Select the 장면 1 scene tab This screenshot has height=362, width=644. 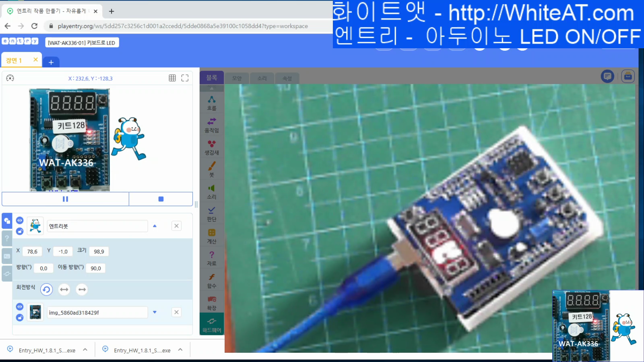coord(14,60)
